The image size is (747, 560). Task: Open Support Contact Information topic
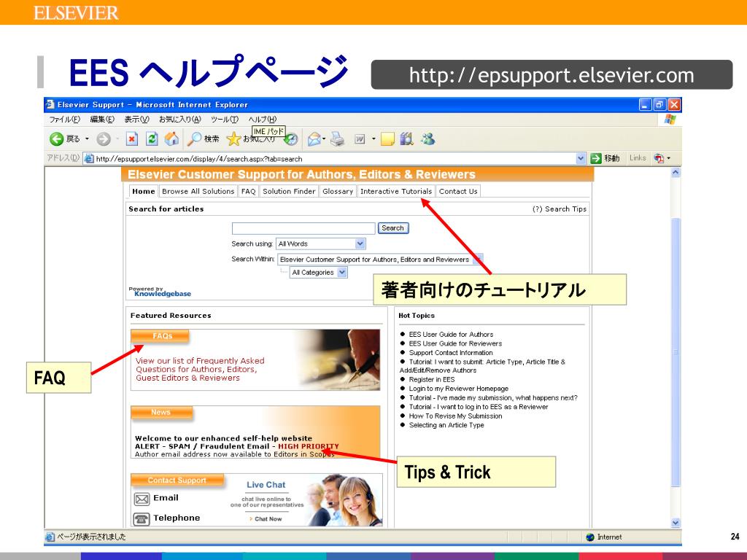(x=451, y=353)
